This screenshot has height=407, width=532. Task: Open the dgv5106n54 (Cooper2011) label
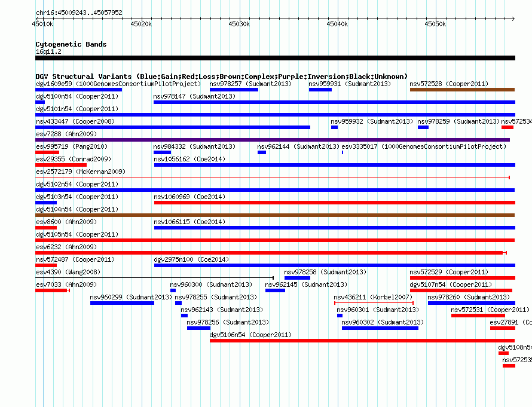tap(250, 335)
